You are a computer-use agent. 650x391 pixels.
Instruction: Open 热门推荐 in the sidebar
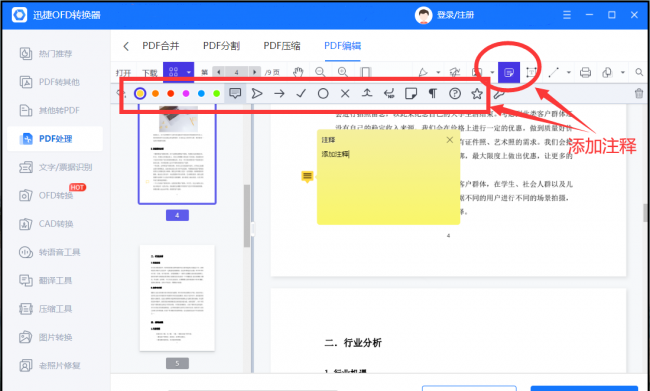pyautogui.click(x=55, y=54)
